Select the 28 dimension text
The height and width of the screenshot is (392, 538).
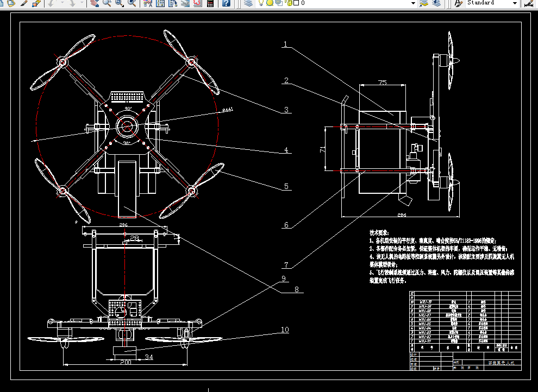(135, 237)
